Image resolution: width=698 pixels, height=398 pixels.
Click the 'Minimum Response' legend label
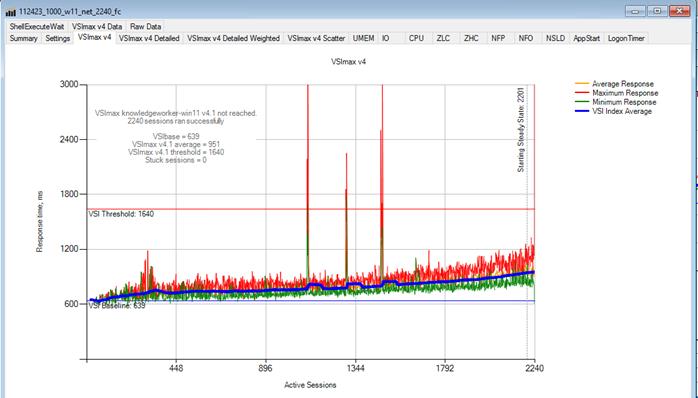[624, 102]
